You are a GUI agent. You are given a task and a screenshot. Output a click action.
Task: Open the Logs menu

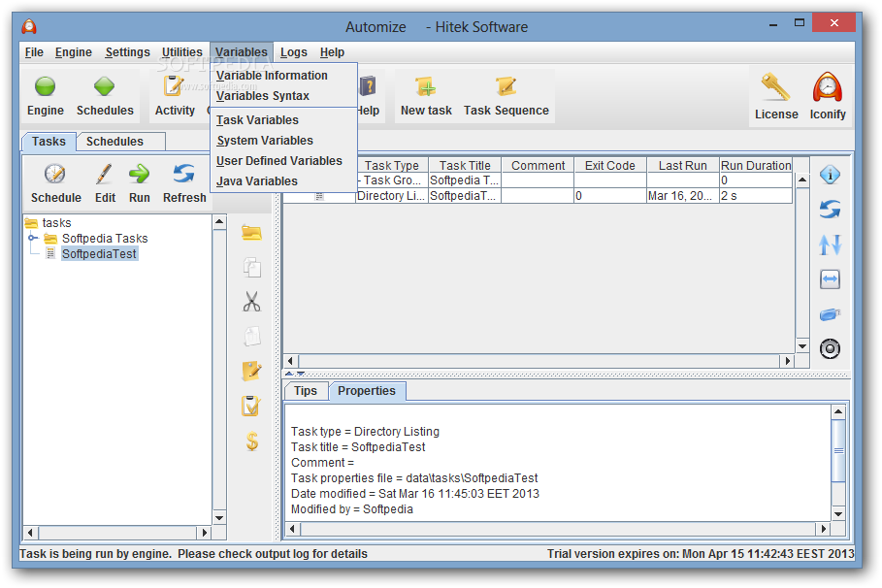(x=294, y=52)
